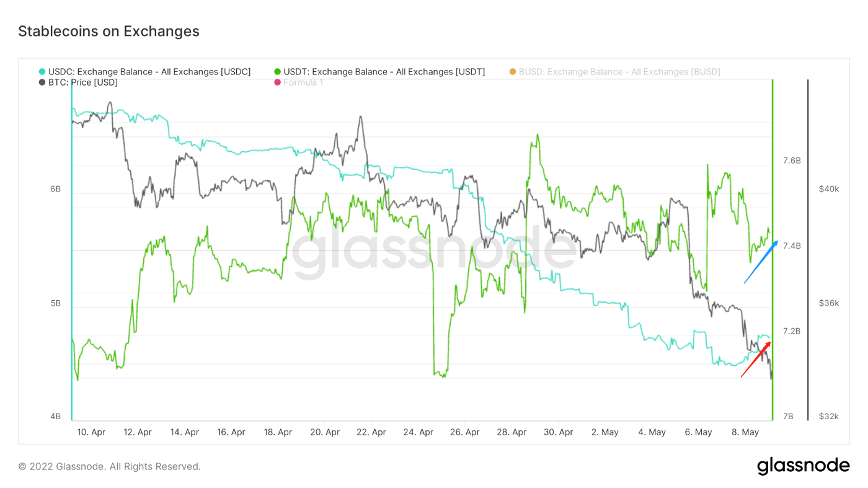
Task: Click the blue arrow annotation on chart
Action: point(761,262)
